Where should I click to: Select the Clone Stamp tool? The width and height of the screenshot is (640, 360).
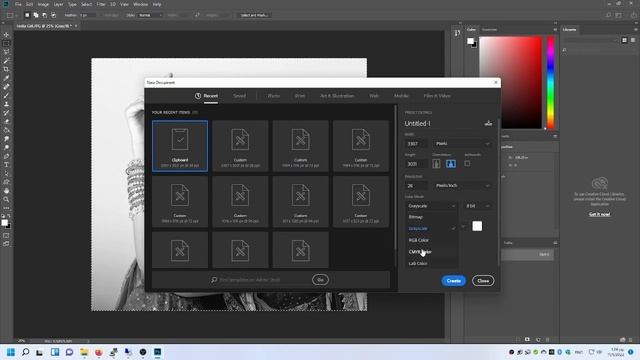tap(6, 104)
